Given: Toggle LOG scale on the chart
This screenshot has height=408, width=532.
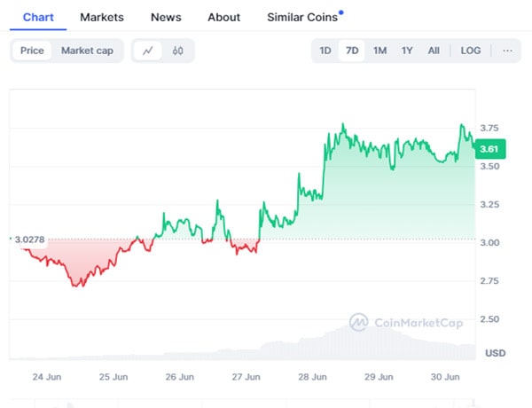Looking at the screenshot, I should click(x=471, y=51).
